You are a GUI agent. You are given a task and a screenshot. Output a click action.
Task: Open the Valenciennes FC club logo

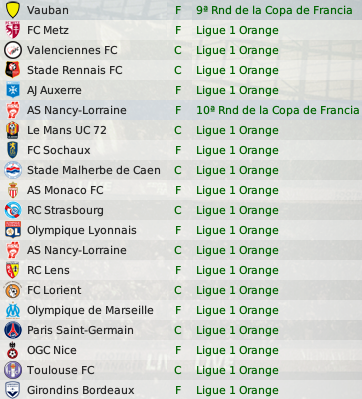click(x=13, y=50)
